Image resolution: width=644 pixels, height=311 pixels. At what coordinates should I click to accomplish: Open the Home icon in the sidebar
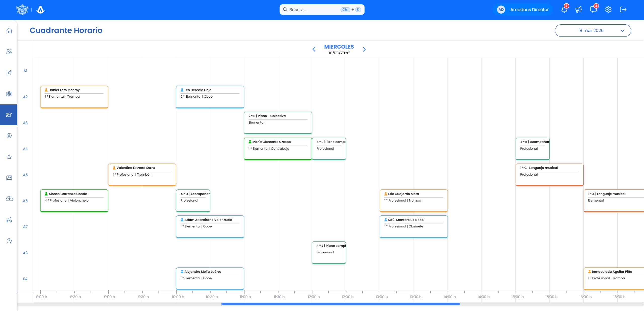coord(9,30)
